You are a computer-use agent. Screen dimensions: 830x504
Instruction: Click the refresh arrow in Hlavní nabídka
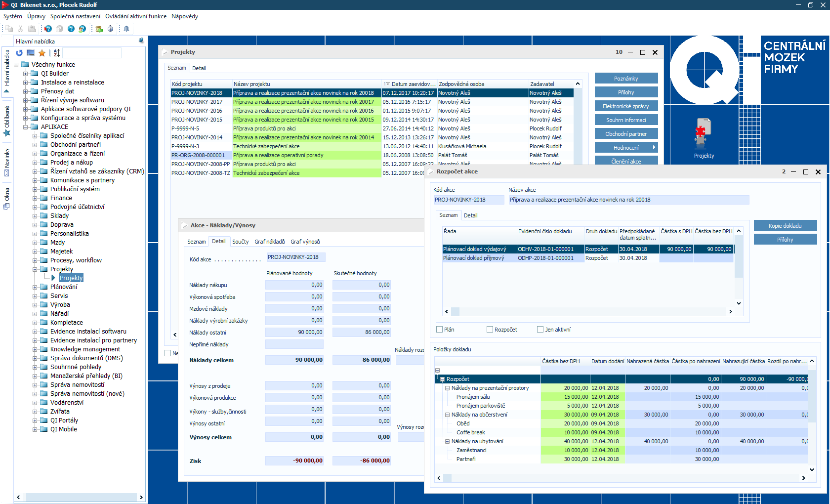(x=19, y=53)
